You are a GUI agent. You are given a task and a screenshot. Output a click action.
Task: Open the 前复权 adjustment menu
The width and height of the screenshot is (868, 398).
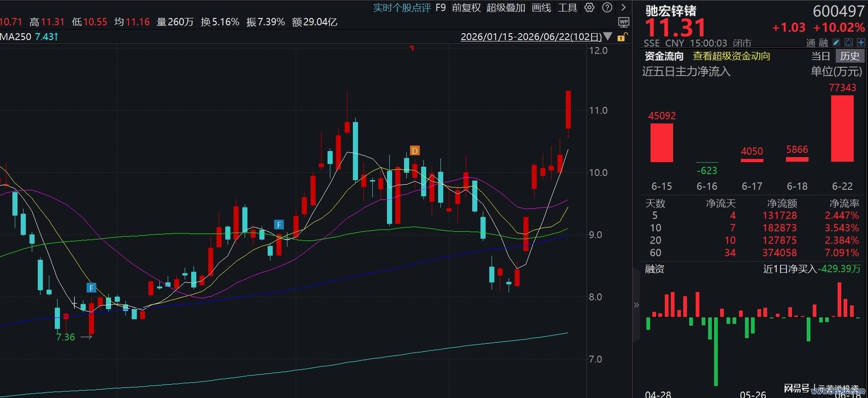coord(466,8)
